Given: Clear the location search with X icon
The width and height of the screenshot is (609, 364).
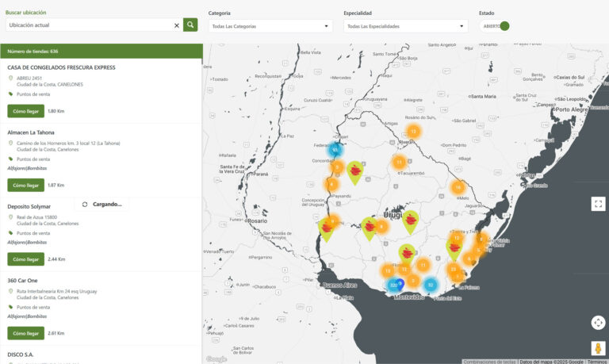Looking at the screenshot, I should (176, 25).
